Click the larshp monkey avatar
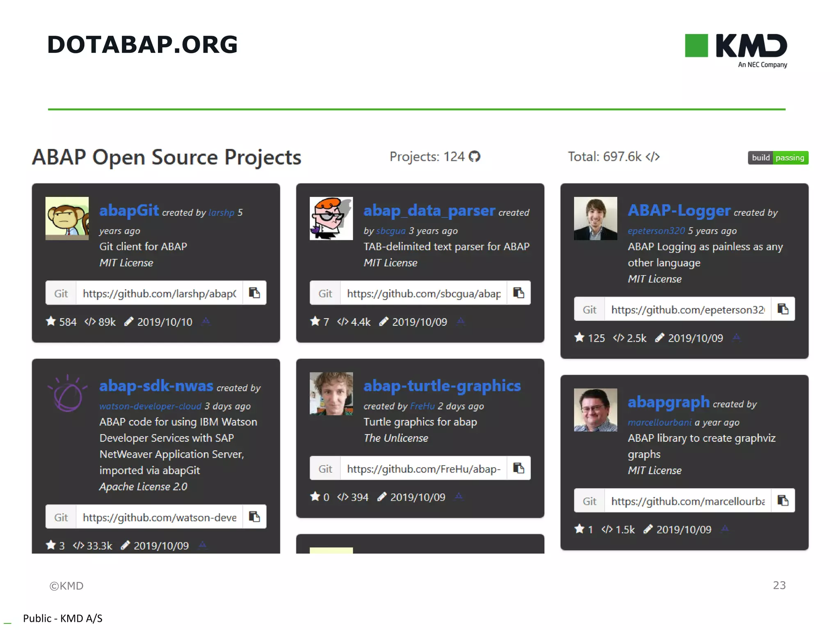Viewport: 840px width, 630px height. 67,218
